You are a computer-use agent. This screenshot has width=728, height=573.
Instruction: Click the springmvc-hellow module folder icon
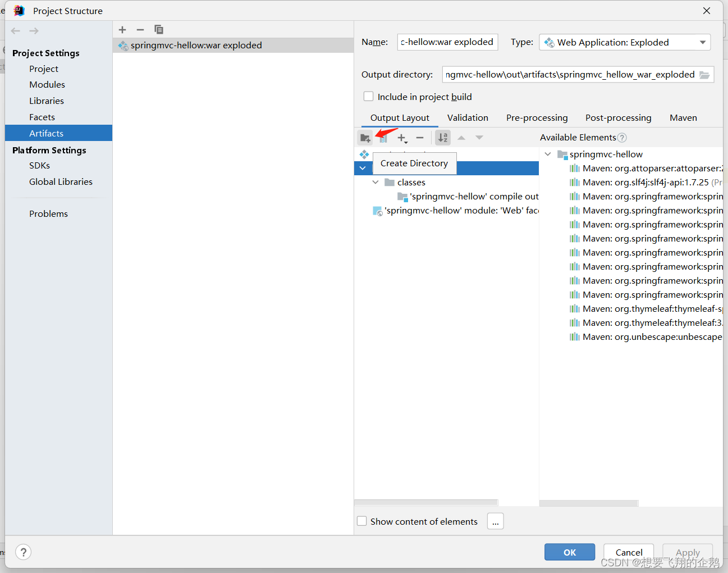[562, 154]
